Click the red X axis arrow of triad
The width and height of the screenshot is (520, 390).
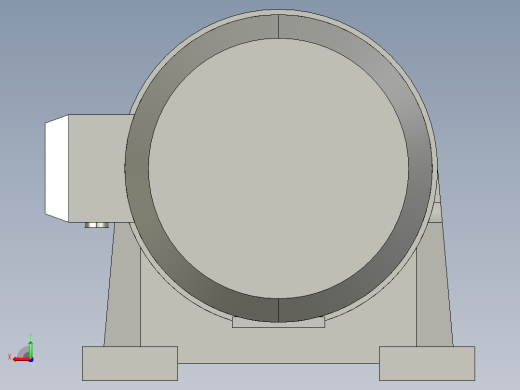(21, 359)
